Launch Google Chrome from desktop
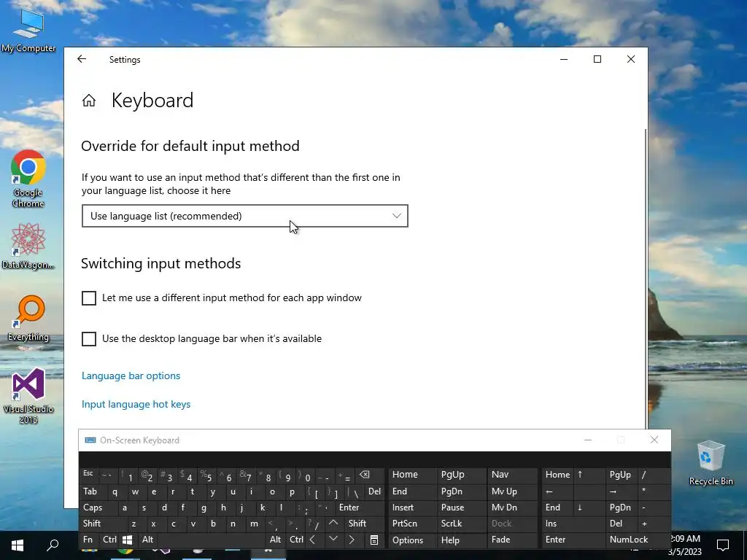747x560 pixels. click(x=28, y=179)
